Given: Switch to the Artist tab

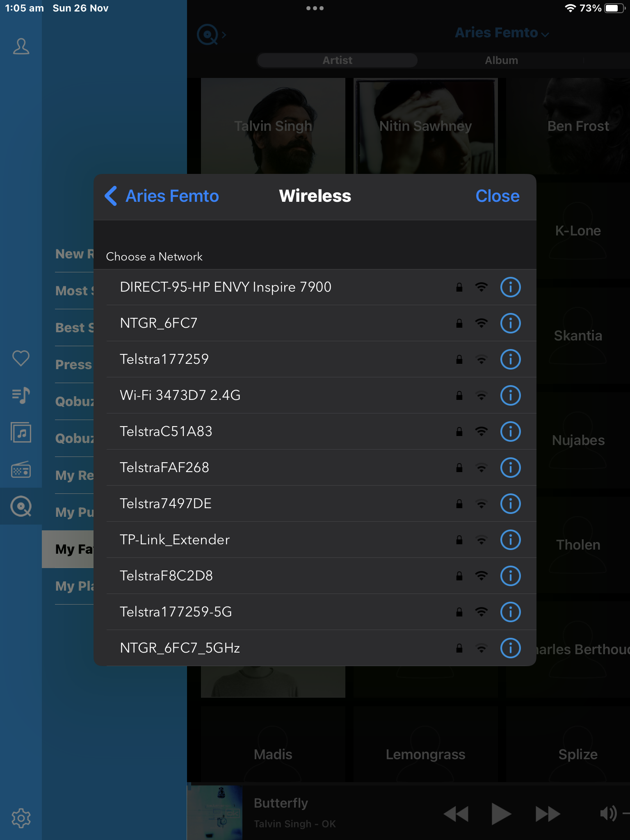Looking at the screenshot, I should click(x=338, y=60).
